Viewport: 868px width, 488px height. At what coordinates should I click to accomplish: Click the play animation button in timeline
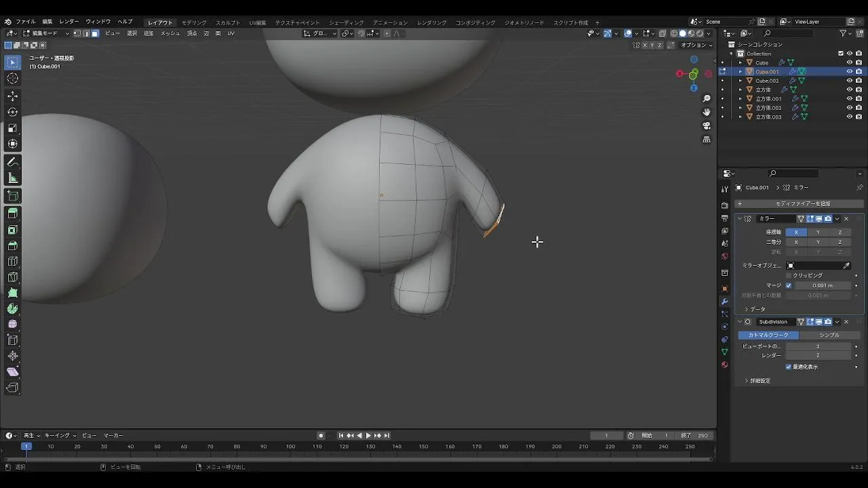[368, 435]
